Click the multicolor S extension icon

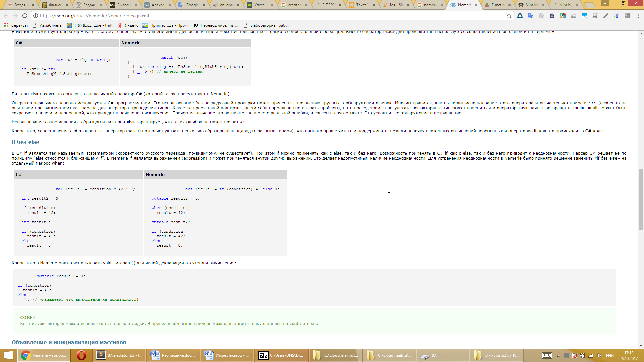tap(562, 16)
